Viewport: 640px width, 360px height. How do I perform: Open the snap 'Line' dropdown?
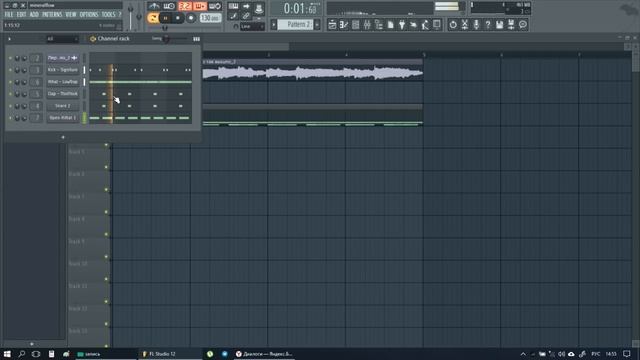tap(252, 27)
